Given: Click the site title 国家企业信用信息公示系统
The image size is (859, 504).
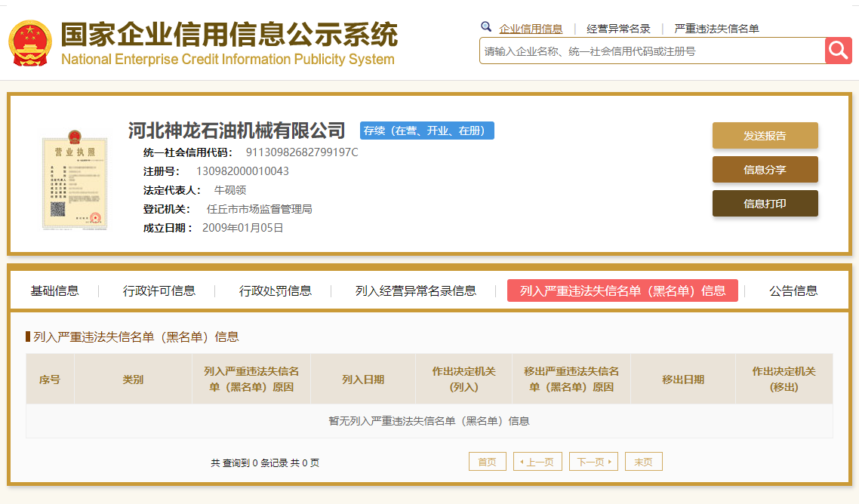Looking at the screenshot, I should [x=229, y=35].
